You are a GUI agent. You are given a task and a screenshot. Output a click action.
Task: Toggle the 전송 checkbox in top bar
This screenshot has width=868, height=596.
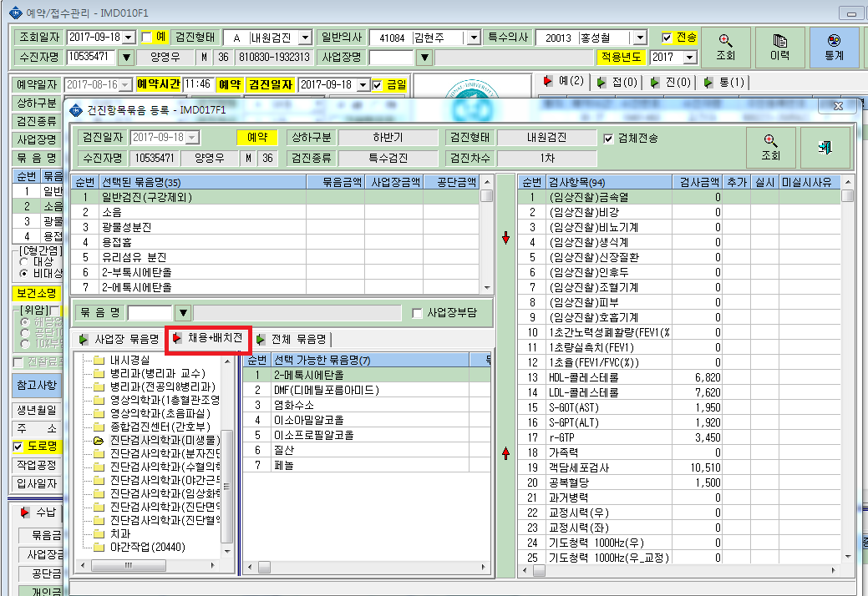667,38
